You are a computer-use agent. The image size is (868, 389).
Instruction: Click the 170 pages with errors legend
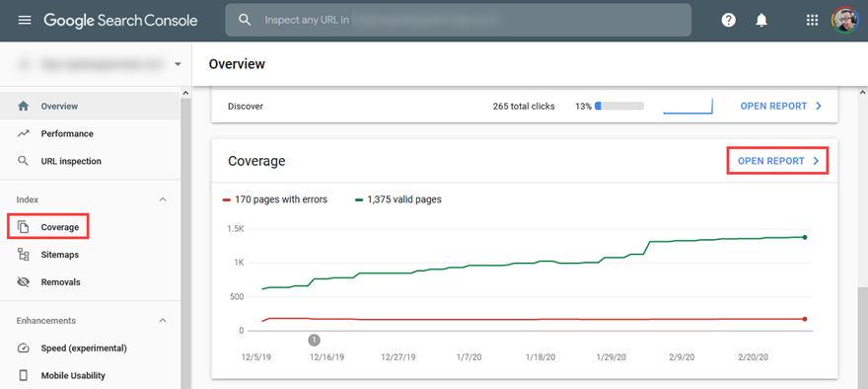coord(275,199)
